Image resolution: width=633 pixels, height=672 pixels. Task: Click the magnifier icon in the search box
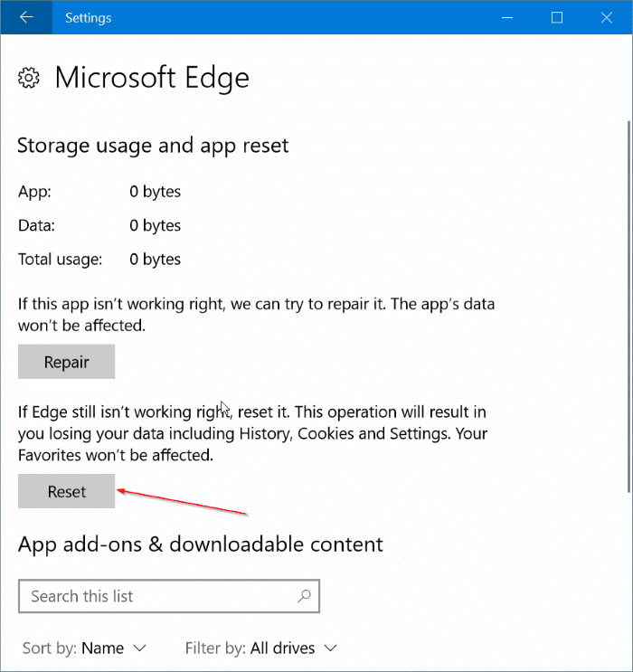tap(304, 596)
